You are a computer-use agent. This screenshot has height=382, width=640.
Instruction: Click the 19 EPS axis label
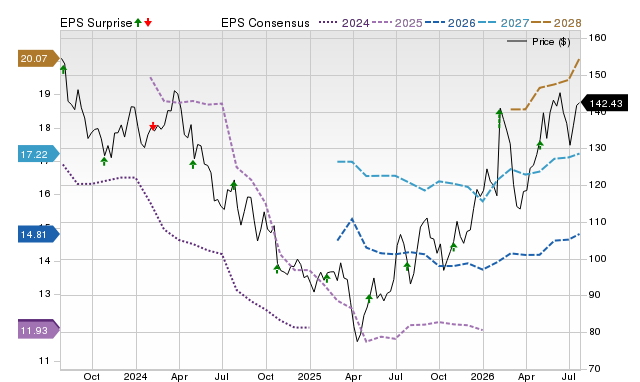[x=44, y=94]
